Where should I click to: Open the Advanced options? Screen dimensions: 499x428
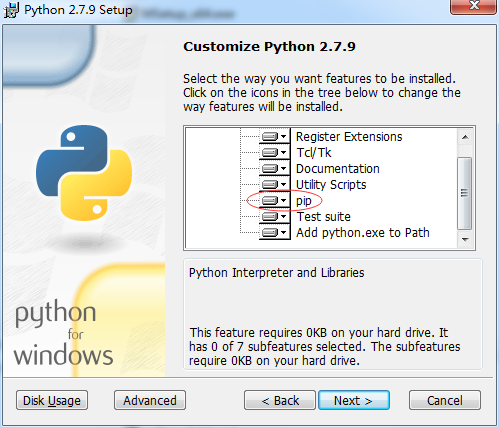pos(150,400)
